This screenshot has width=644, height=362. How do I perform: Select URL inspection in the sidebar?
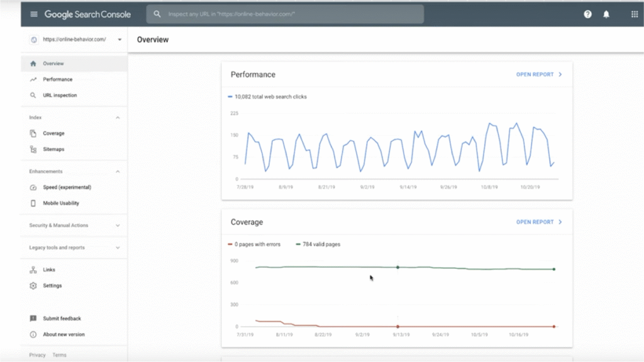click(60, 96)
